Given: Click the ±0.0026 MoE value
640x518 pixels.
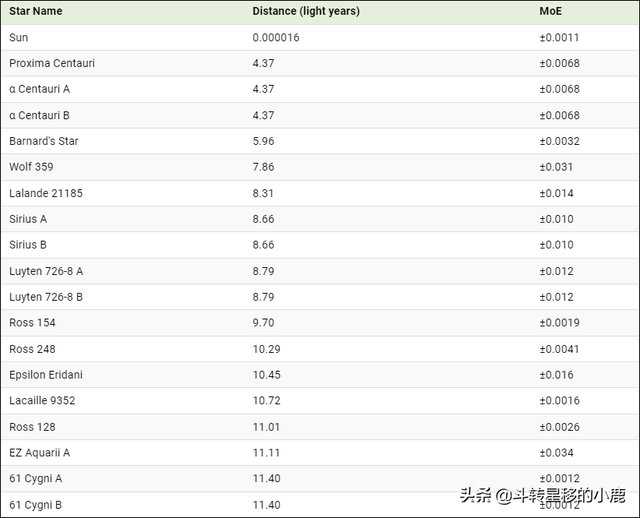Looking at the screenshot, I should click(x=559, y=427).
